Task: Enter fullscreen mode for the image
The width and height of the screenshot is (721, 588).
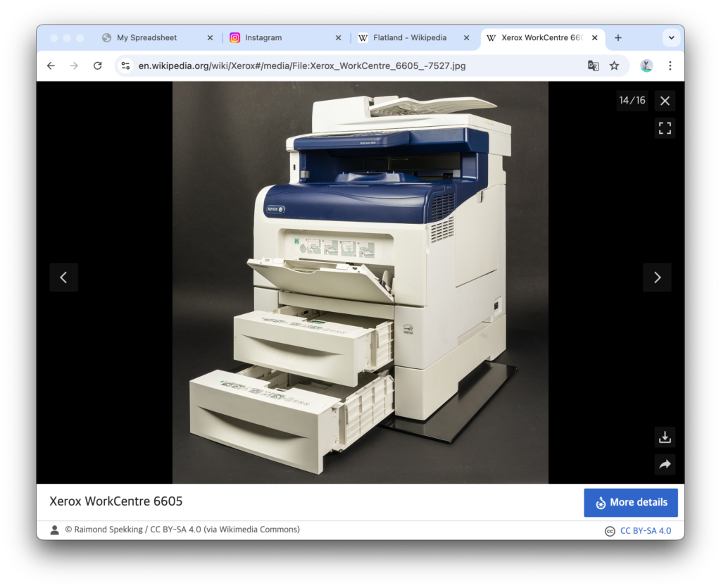Action: 665,128
